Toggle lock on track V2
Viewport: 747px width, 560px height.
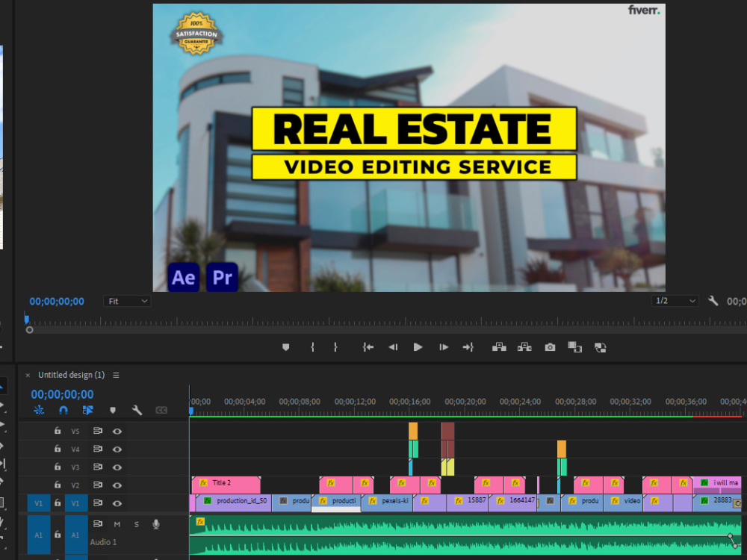point(58,485)
